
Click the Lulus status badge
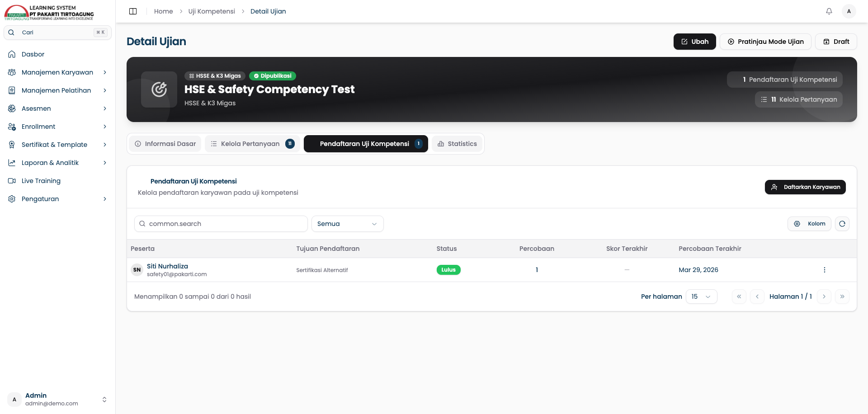click(x=448, y=270)
